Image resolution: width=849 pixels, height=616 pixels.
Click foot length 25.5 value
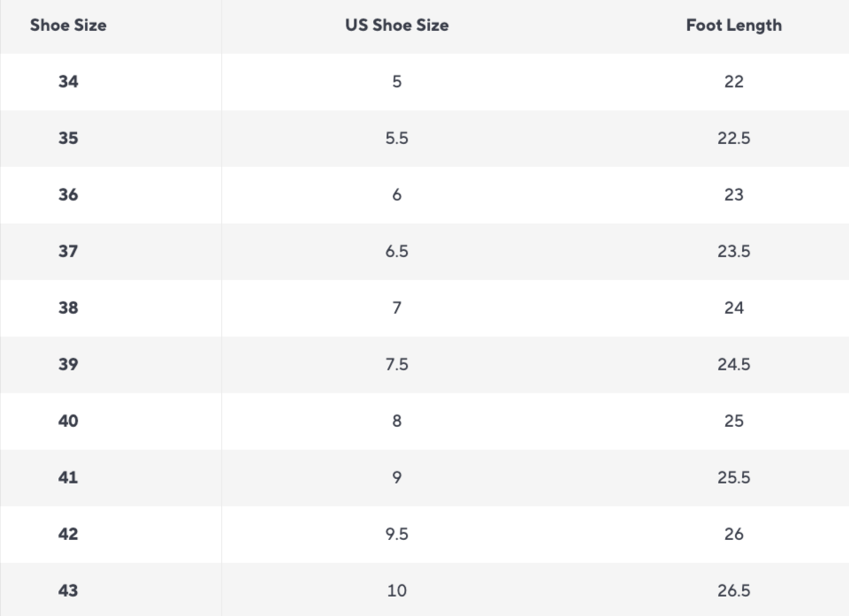(733, 478)
